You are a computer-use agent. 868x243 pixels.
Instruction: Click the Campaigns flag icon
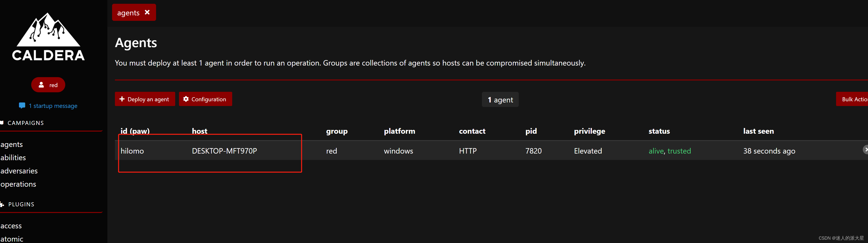(2, 123)
